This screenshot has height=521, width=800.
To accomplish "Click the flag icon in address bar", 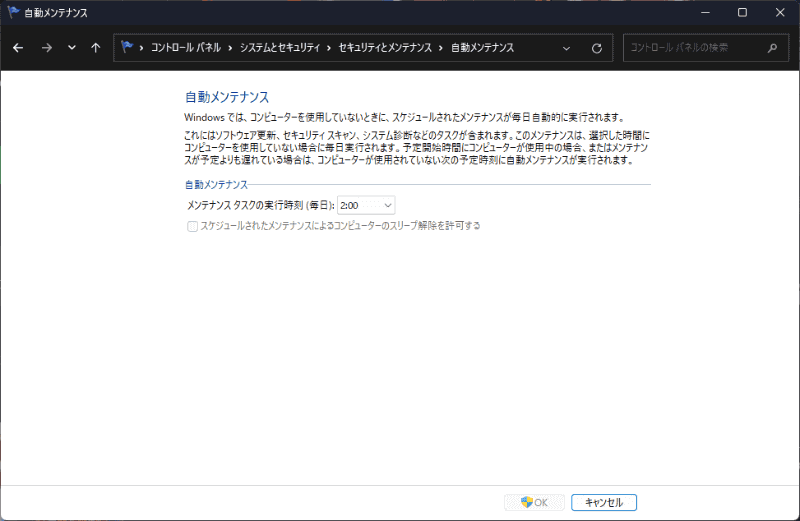I will coord(127,47).
